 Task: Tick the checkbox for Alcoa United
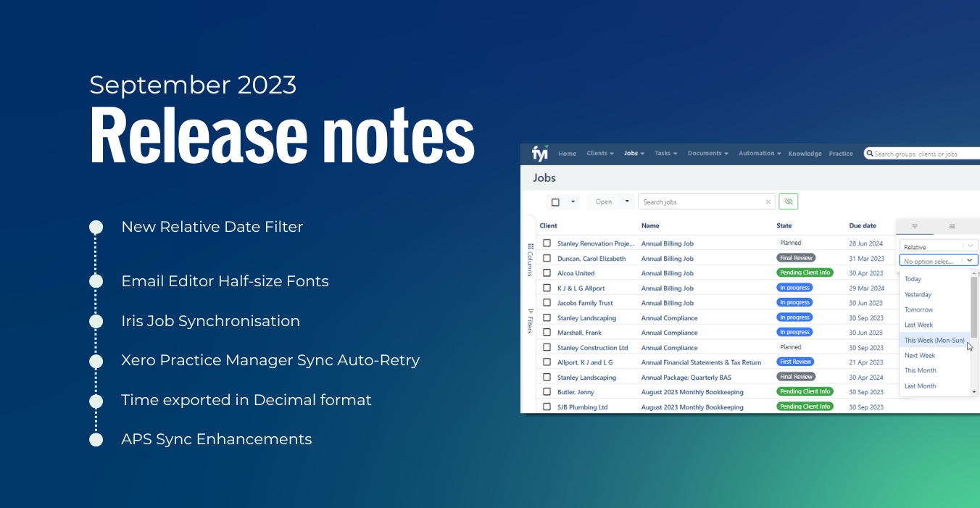coord(547,273)
